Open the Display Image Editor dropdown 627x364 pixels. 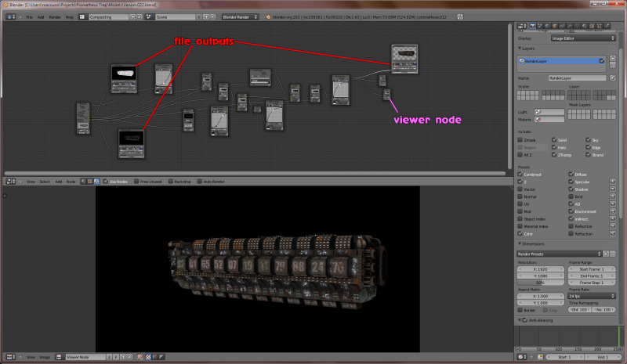583,38
